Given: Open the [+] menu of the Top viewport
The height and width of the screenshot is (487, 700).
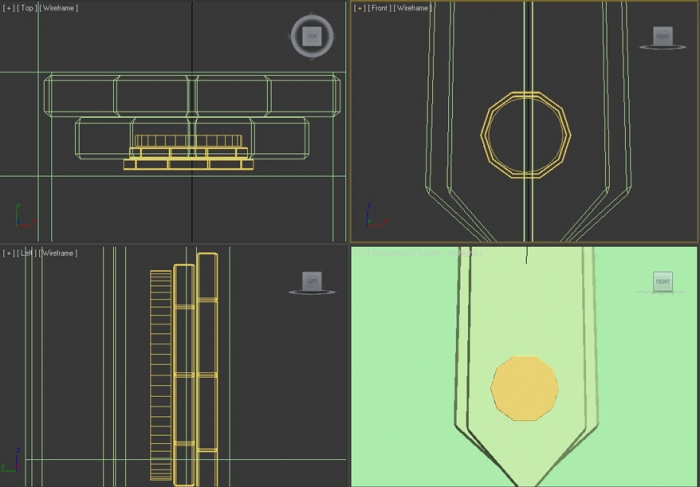Looking at the screenshot, I should point(8,8).
